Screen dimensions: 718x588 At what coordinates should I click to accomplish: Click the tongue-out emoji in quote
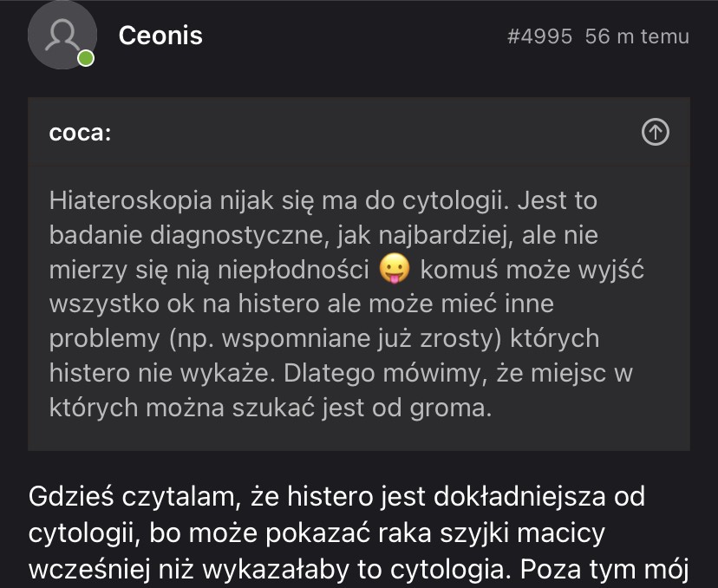(394, 270)
